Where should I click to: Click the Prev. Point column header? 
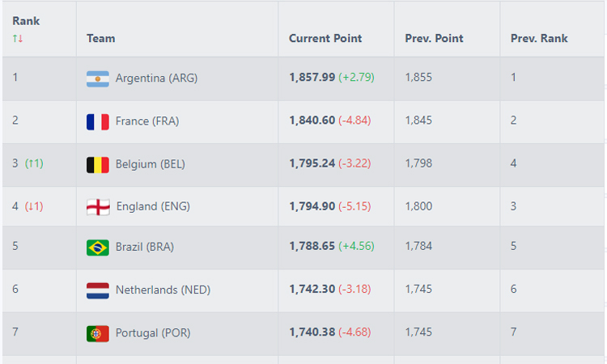click(x=434, y=38)
